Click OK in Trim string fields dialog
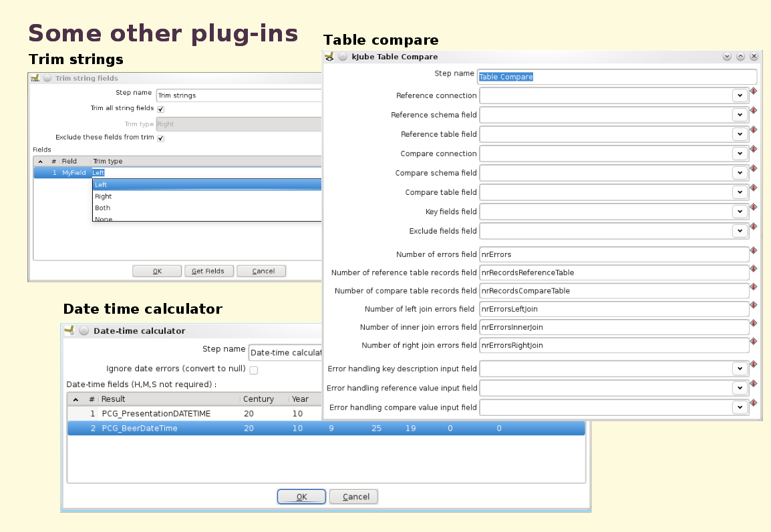 (158, 271)
